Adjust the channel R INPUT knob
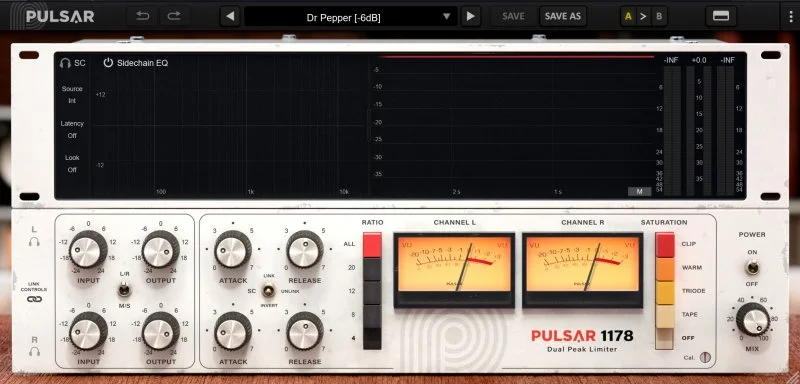The height and width of the screenshot is (384, 800). pos(88,331)
